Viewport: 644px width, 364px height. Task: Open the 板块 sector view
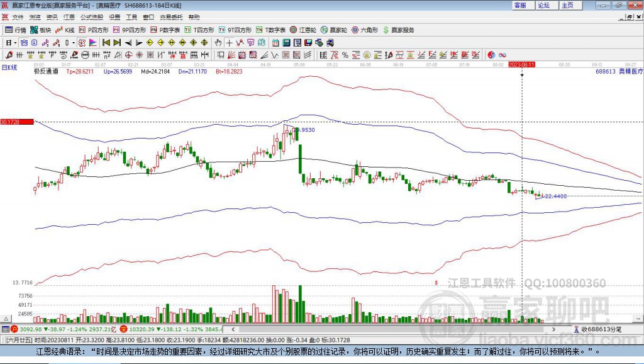coord(40,30)
